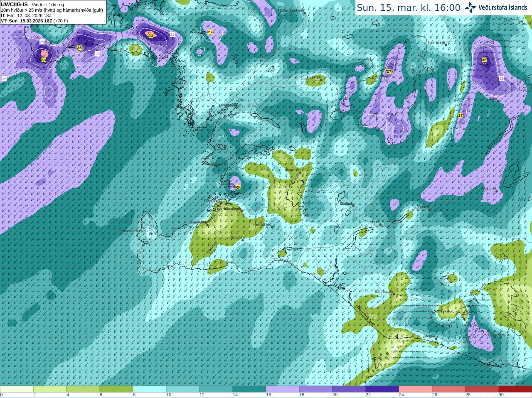
Task: Click the Hellisskarð station dot
Action: coord(273,227)
